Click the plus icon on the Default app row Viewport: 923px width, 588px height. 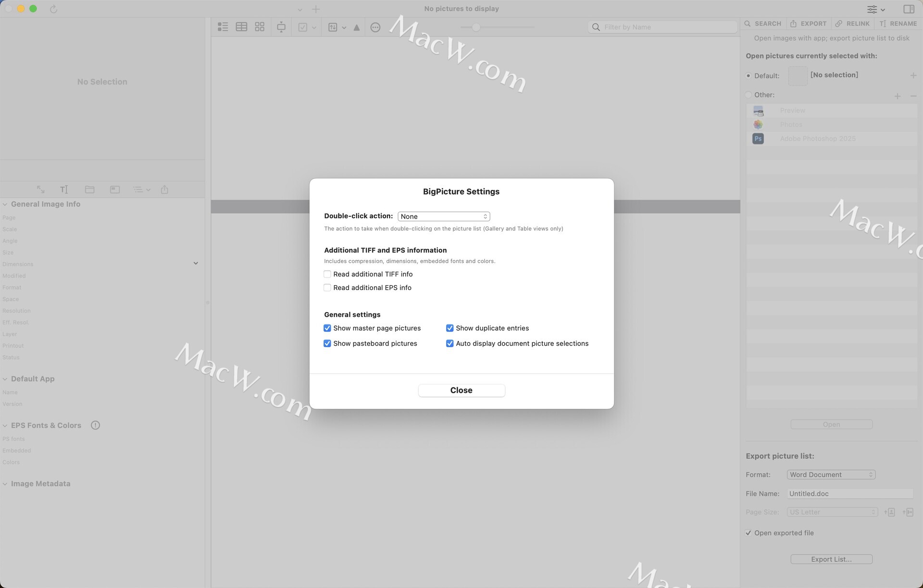(913, 75)
